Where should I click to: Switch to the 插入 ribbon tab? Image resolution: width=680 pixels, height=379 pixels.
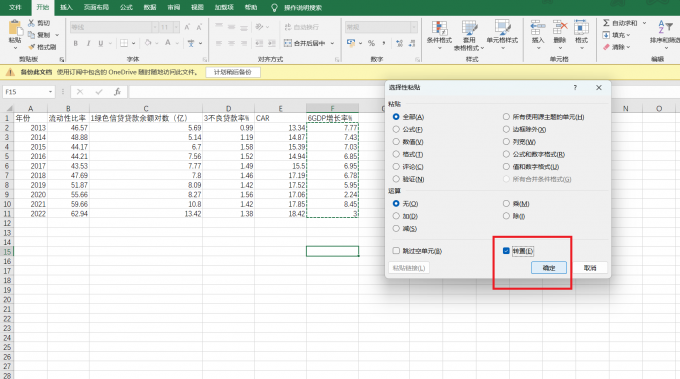[x=66, y=7]
